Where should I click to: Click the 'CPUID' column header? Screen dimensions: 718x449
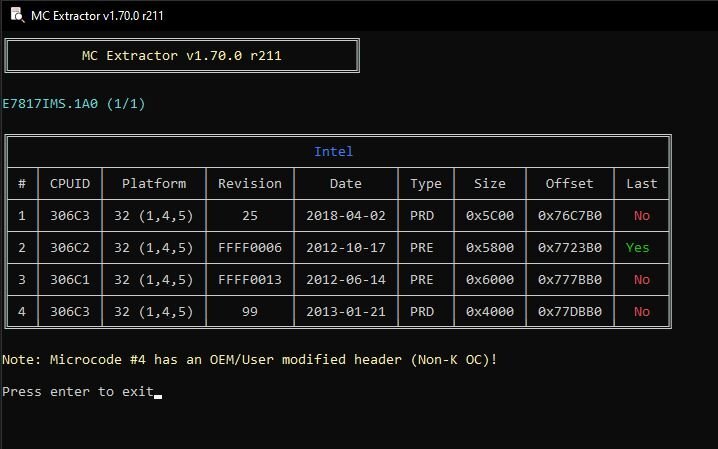(70, 184)
